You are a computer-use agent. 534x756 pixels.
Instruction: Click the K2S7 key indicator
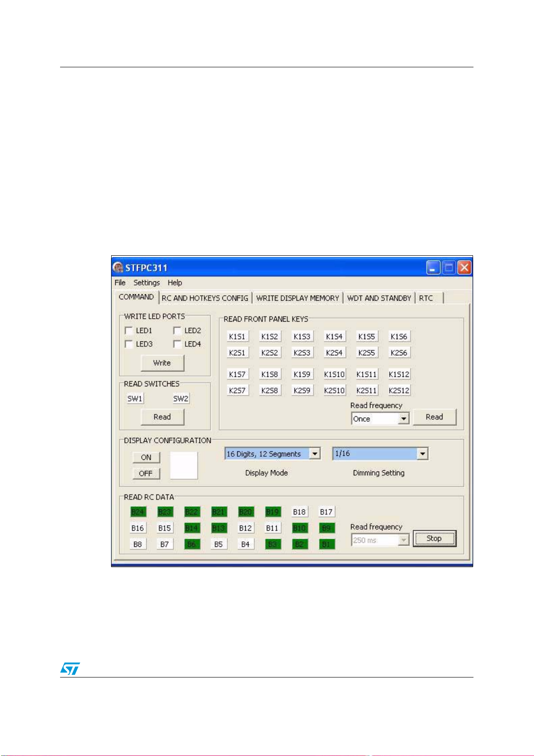(237, 390)
